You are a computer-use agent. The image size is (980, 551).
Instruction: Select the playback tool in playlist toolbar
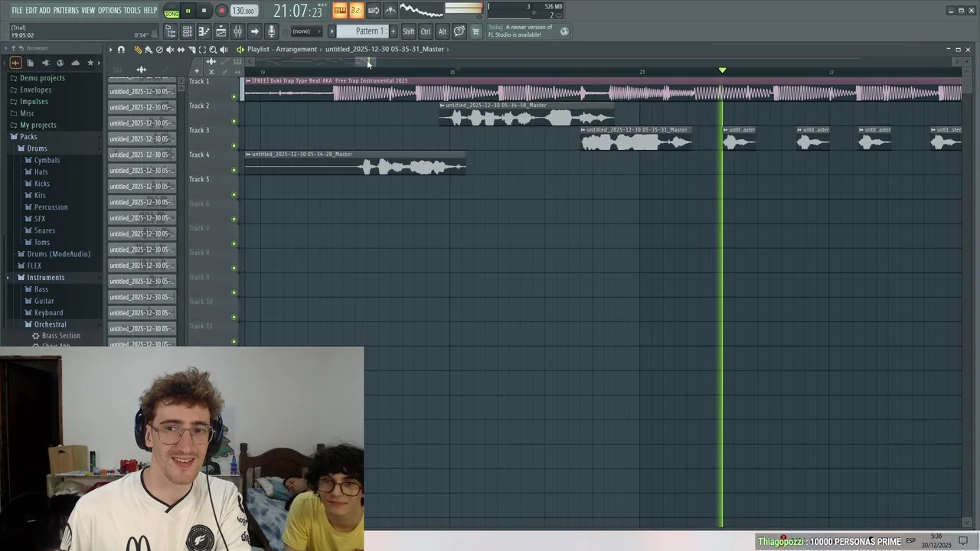click(224, 50)
